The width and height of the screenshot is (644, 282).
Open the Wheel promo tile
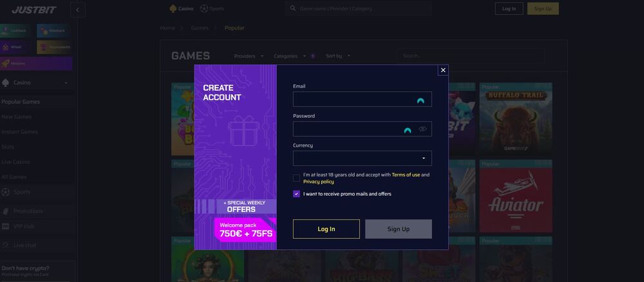click(x=17, y=47)
